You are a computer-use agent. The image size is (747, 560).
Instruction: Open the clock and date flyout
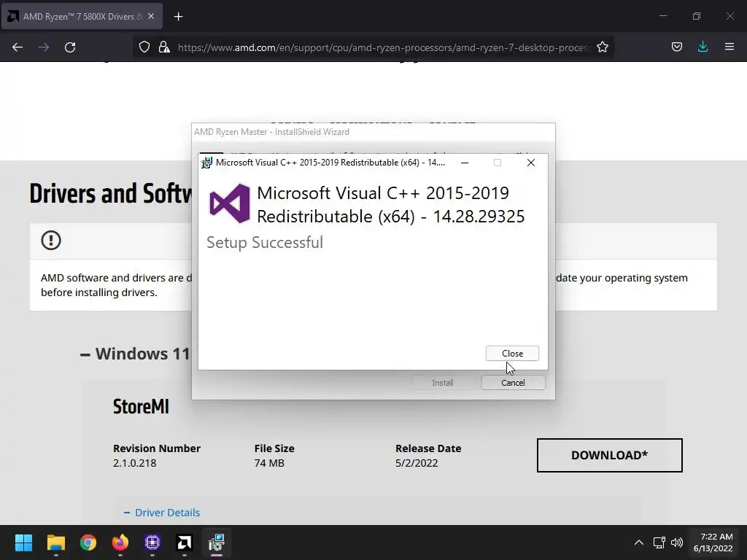point(713,542)
